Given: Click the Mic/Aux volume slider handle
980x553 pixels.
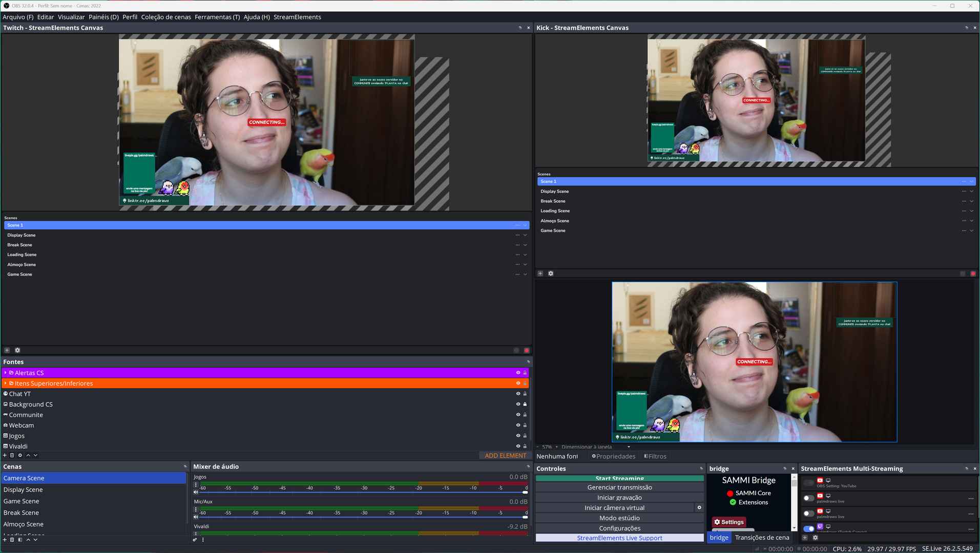Looking at the screenshot, I should coord(525,517).
